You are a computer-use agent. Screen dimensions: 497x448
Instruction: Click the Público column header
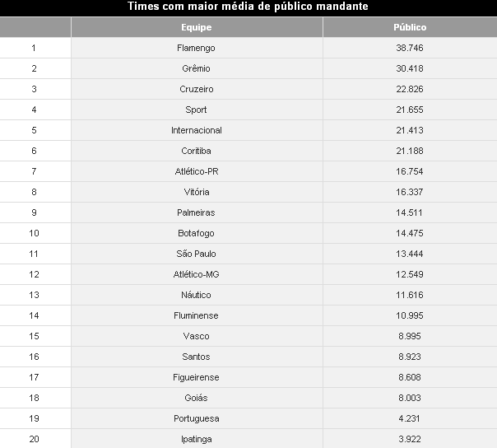(x=409, y=27)
